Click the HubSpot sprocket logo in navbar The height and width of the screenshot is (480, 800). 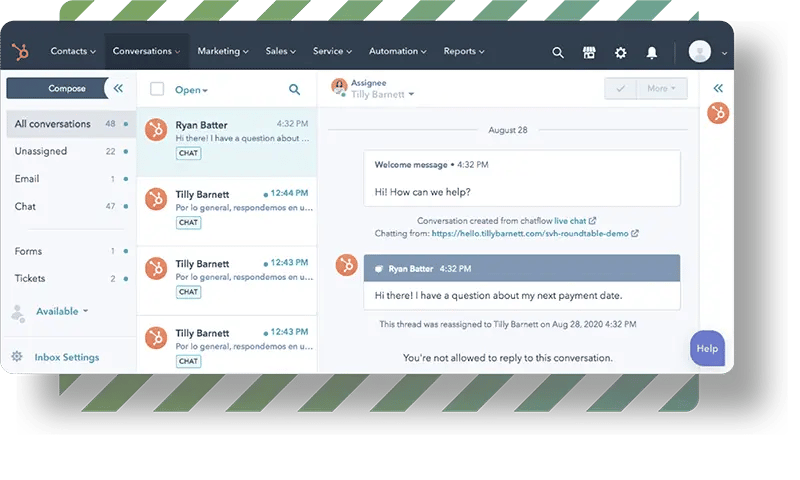[x=20, y=52]
